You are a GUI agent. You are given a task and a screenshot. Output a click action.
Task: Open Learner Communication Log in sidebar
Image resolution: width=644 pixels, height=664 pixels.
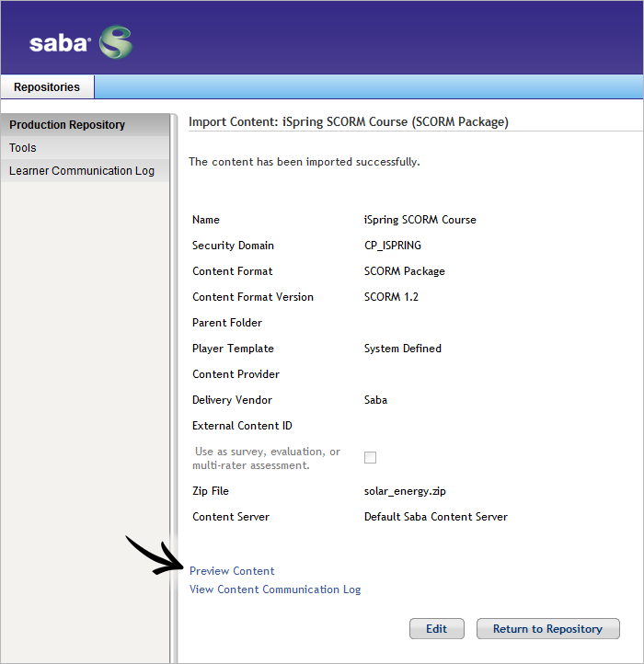coord(86,170)
